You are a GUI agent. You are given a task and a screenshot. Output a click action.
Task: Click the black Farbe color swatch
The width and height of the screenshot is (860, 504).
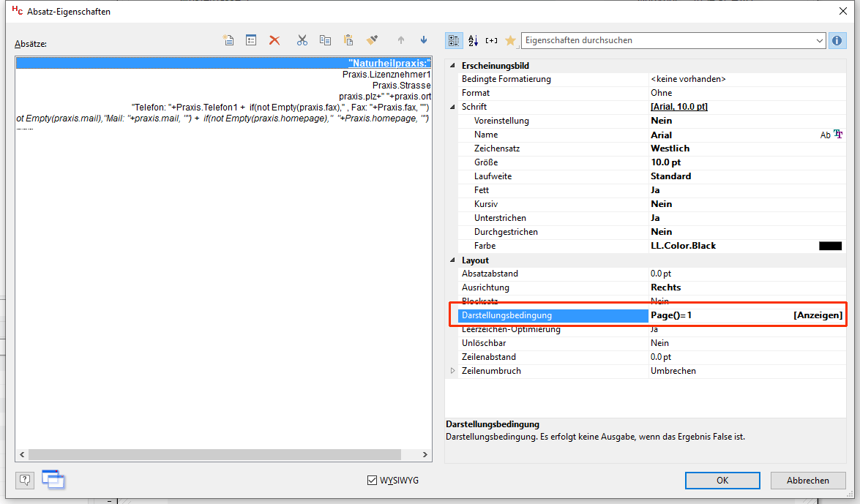tap(830, 246)
